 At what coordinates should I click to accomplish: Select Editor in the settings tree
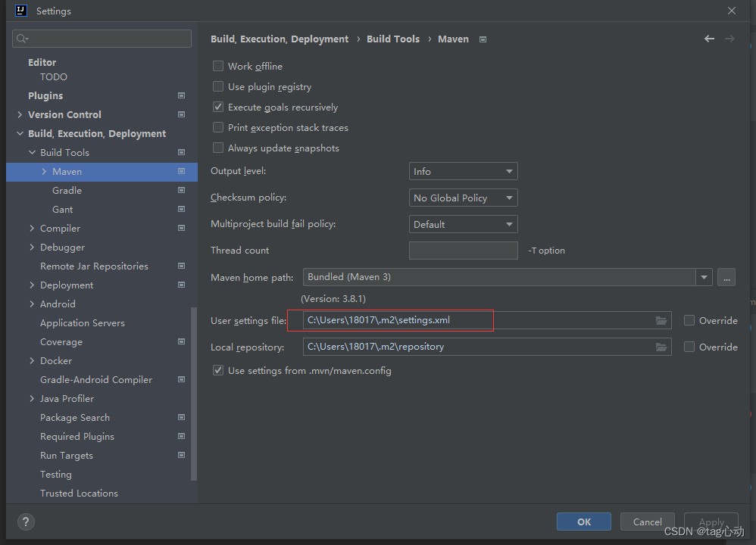click(42, 62)
